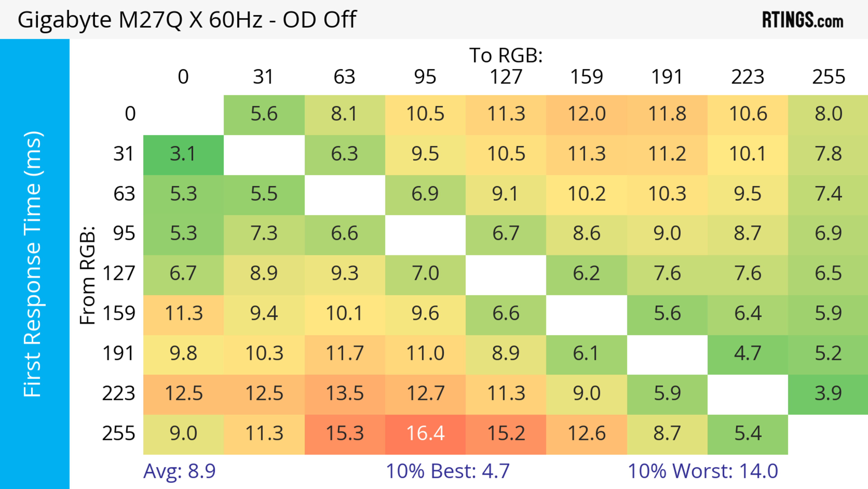Click the 12.0 cell in the top row
Viewport: 868px width, 489px height.
coord(586,114)
